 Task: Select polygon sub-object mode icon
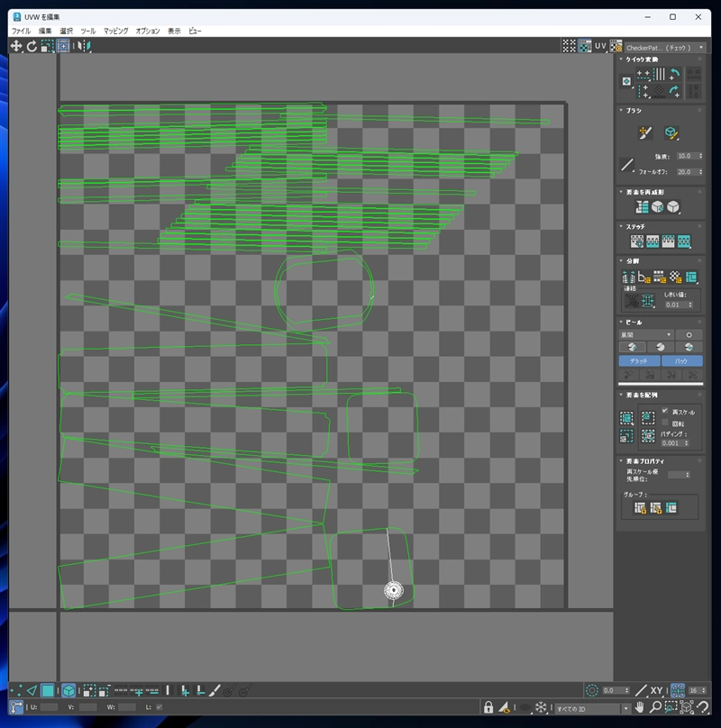(x=48, y=691)
